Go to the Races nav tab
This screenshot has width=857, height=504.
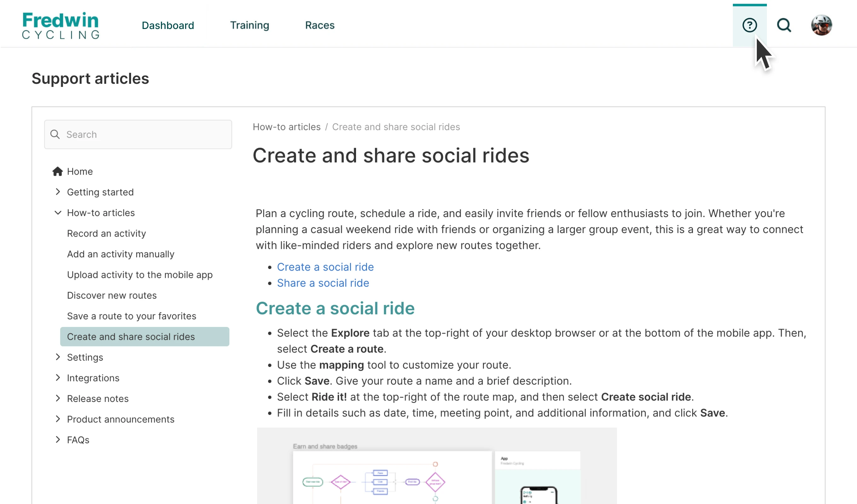click(320, 26)
